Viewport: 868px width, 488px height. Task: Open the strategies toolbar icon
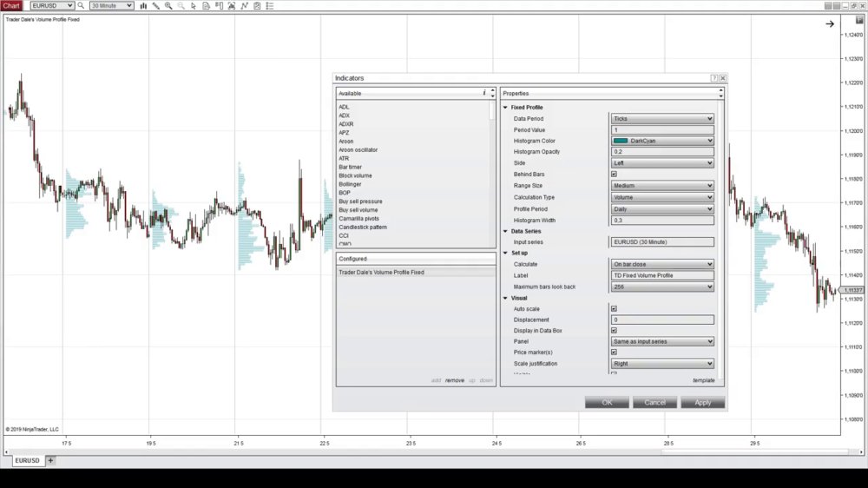(x=244, y=5)
